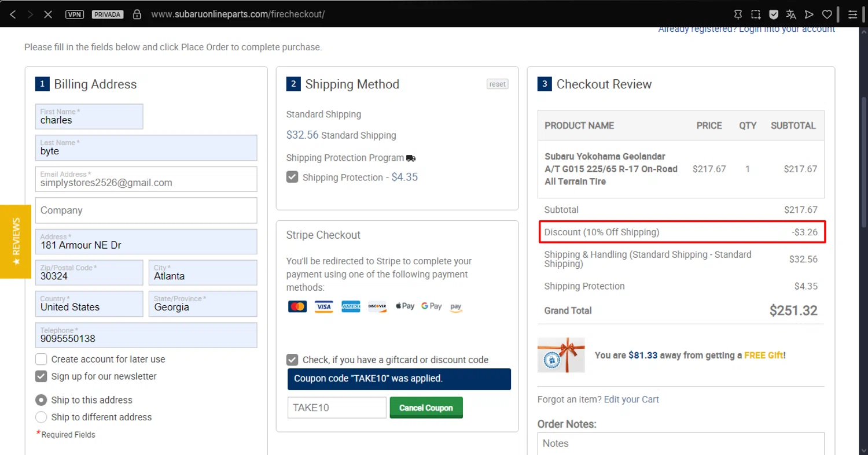Toggle giftcard or discount code checkbox
The height and width of the screenshot is (455, 868).
click(293, 360)
